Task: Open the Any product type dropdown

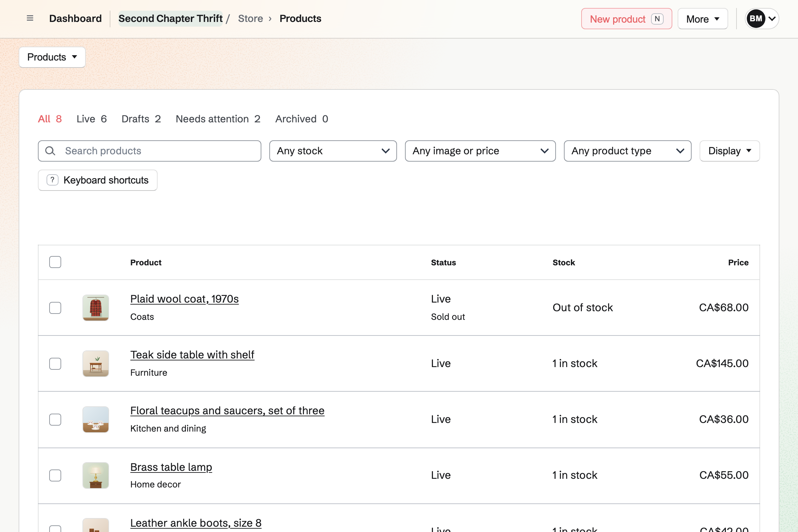Action: (x=627, y=151)
